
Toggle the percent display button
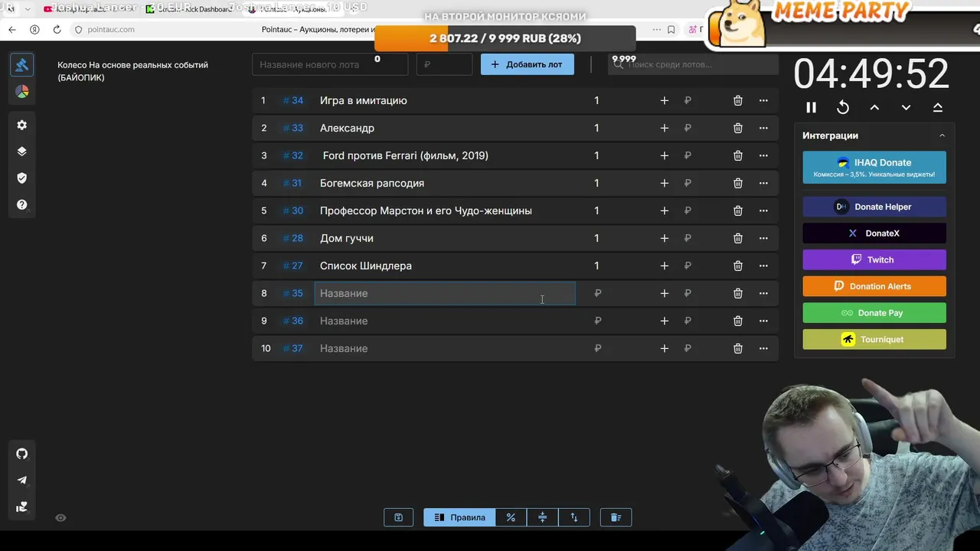pyautogui.click(x=511, y=517)
